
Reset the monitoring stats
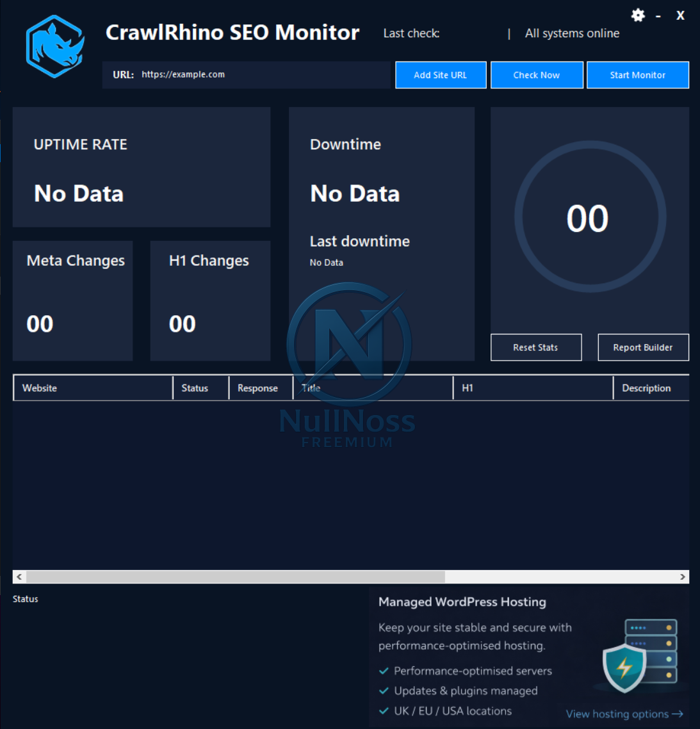point(535,347)
